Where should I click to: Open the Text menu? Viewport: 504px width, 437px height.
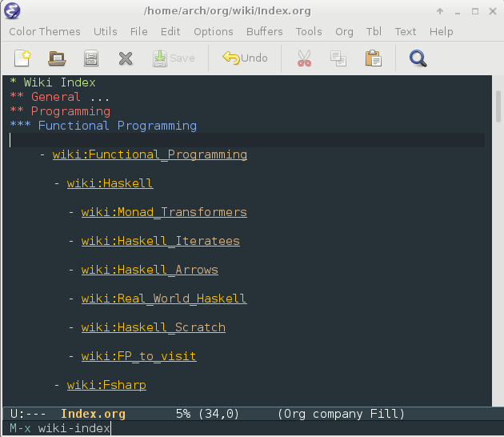(406, 31)
